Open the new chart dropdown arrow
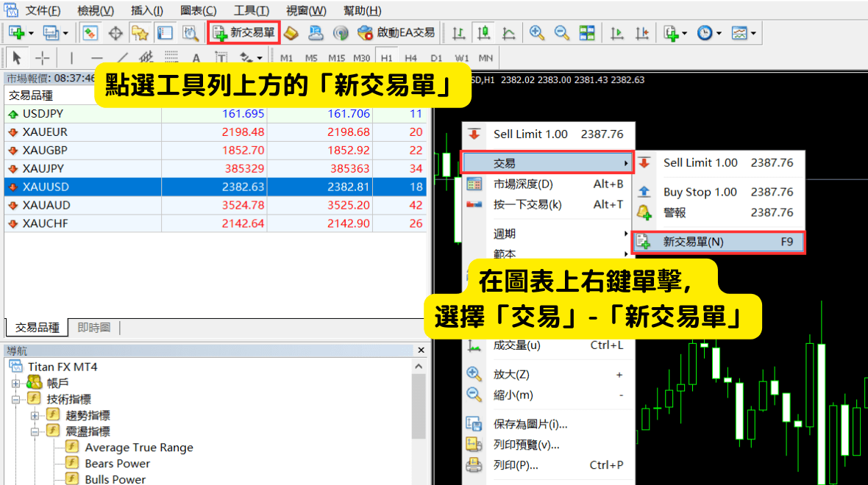The width and height of the screenshot is (868, 485). (x=30, y=33)
